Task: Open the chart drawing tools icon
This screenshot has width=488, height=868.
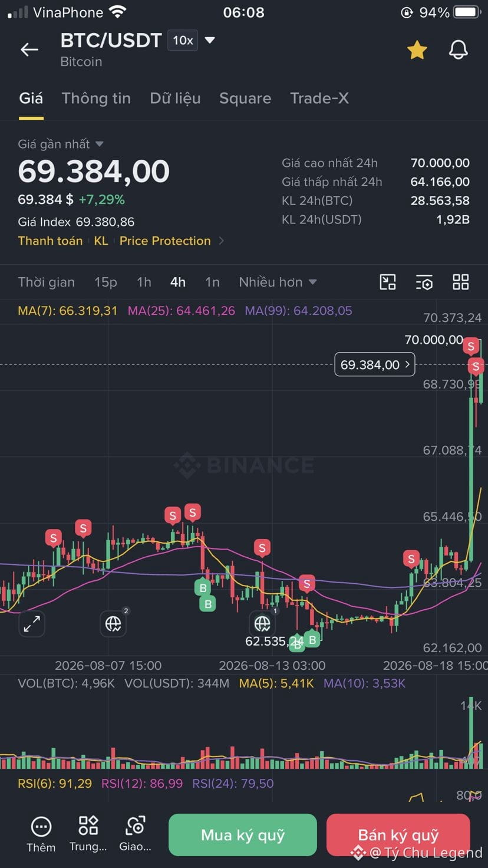Action: [x=388, y=282]
